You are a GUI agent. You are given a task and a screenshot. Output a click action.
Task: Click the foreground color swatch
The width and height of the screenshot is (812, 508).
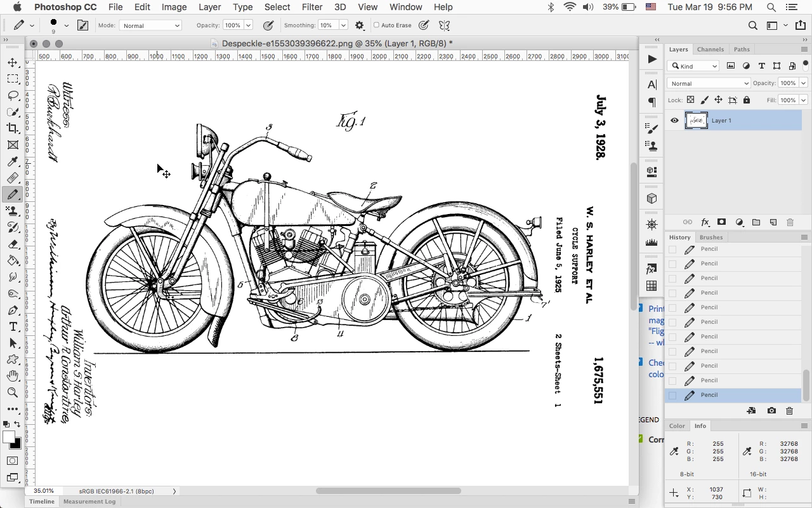pyautogui.click(x=8, y=437)
